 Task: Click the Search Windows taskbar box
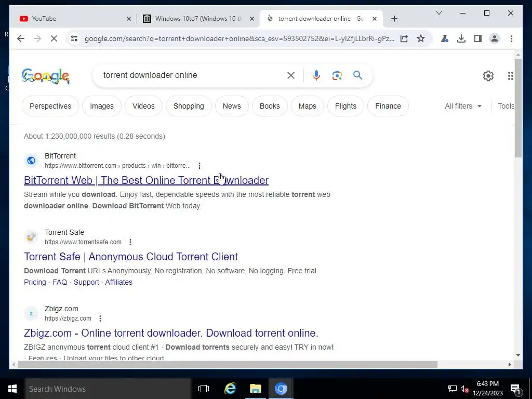tap(108, 389)
